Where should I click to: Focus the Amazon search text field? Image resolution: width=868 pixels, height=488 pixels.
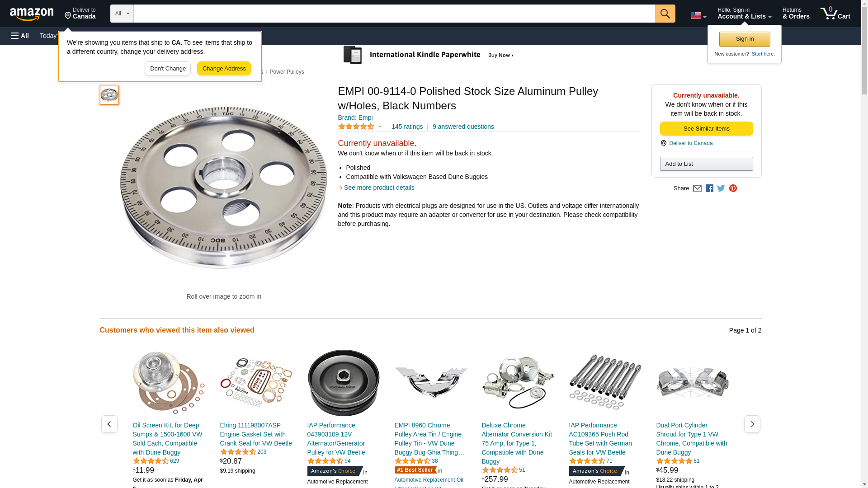click(x=394, y=14)
